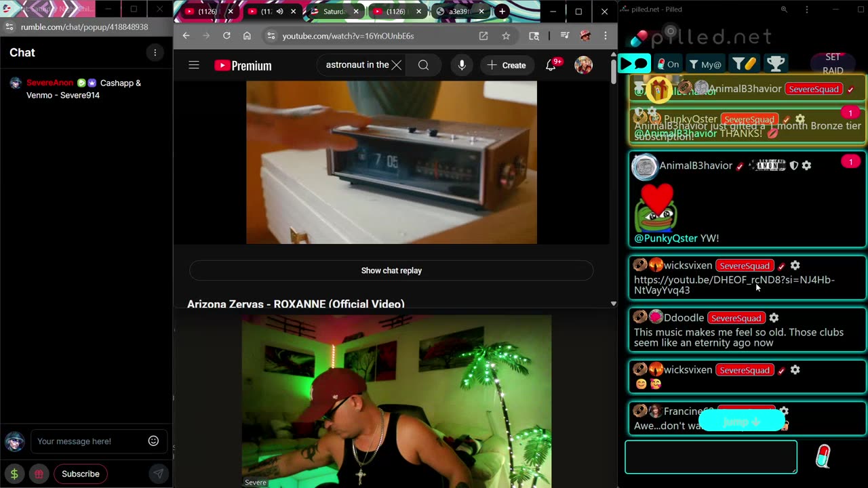Click the SevereAnon username in chat

pyautogui.click(x=50, y=83)
